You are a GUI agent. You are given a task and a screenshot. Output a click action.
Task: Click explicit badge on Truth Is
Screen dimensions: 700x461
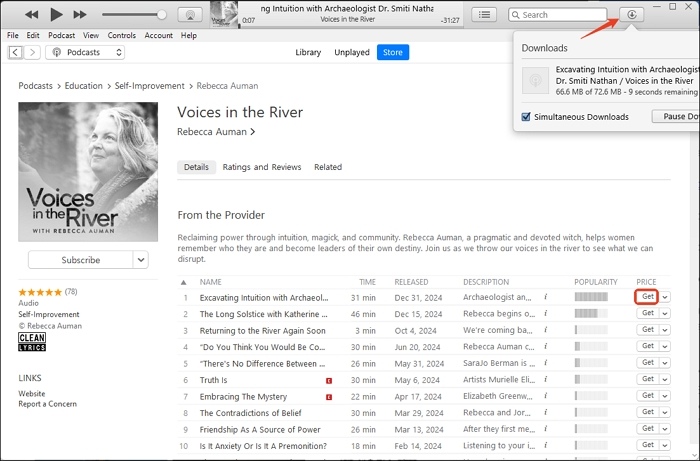[329, 381]
